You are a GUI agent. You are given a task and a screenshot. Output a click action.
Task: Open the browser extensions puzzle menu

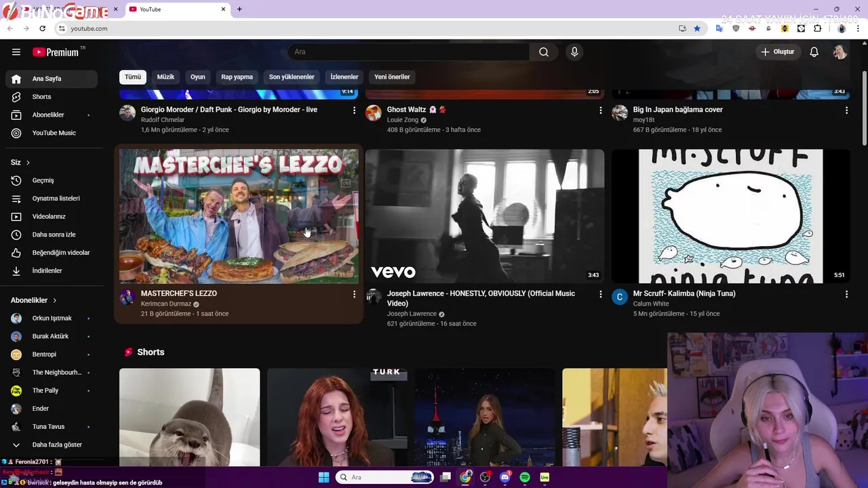click(x=817, y=28)
